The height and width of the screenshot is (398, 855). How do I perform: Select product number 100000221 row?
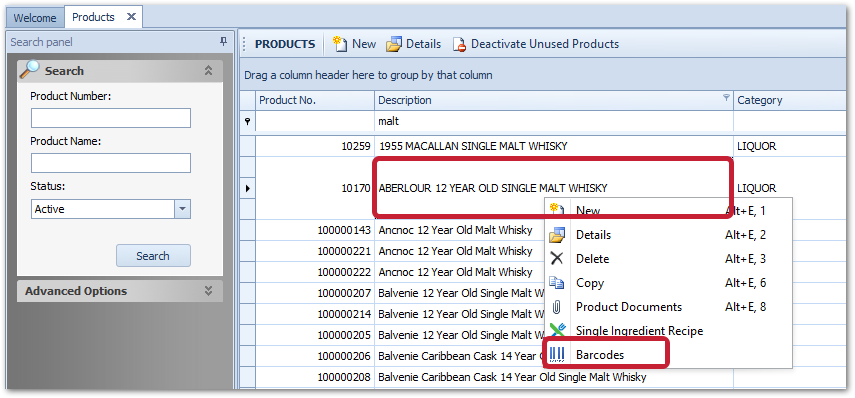315,251
